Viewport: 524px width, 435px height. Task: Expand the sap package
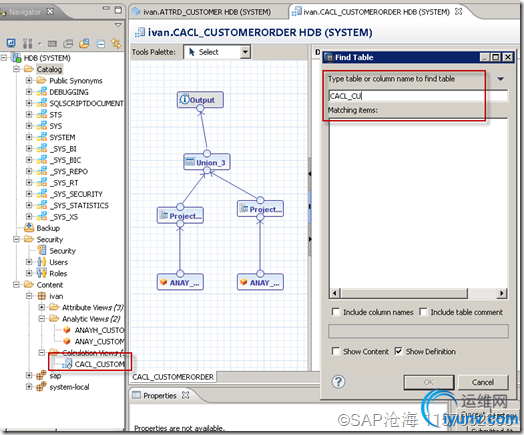(x=29, y=376)
